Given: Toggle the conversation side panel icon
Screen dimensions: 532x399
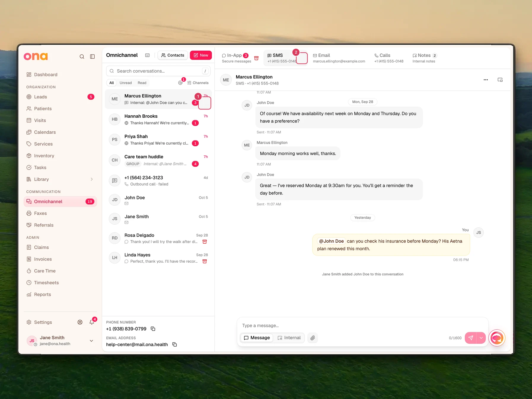Looking at the screenshot, I should coord(500,80).
